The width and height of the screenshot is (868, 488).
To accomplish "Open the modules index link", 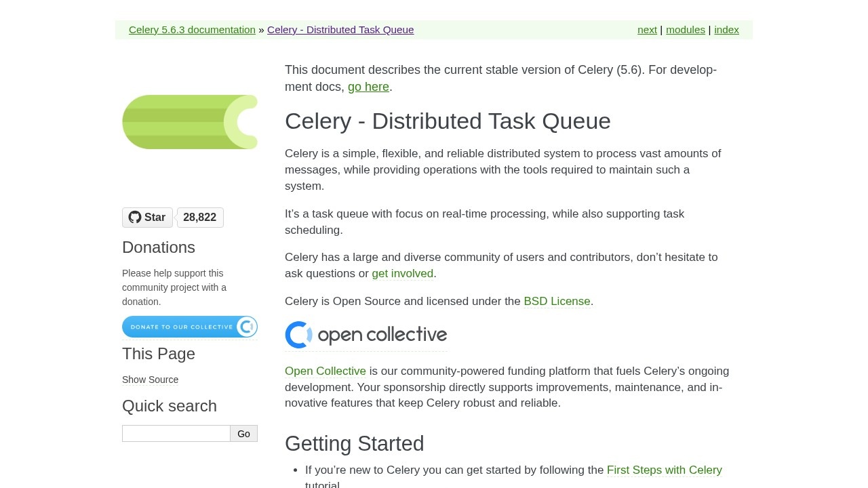I will pyautogui.click(x=686, y=30).
